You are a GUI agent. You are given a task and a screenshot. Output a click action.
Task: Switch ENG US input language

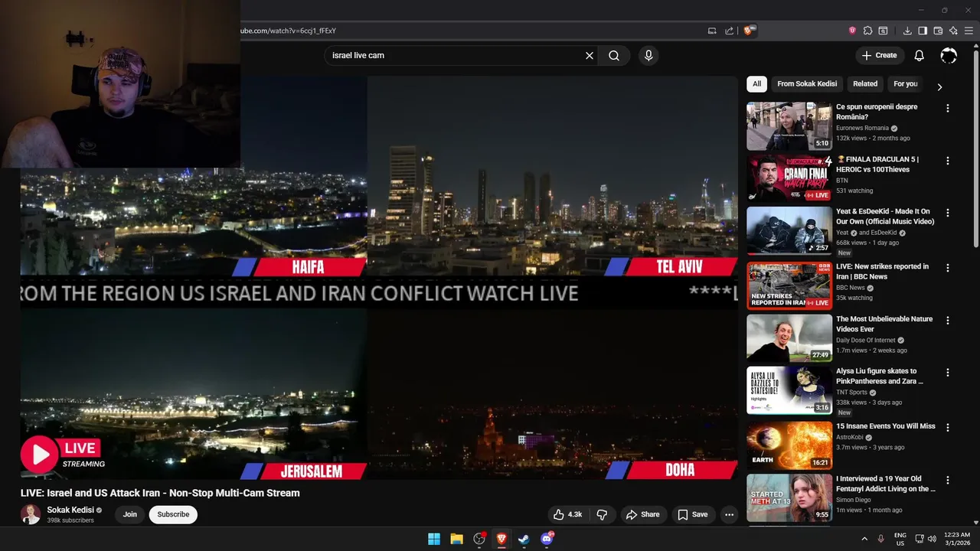pyautogui.click(x=900, y=539)
